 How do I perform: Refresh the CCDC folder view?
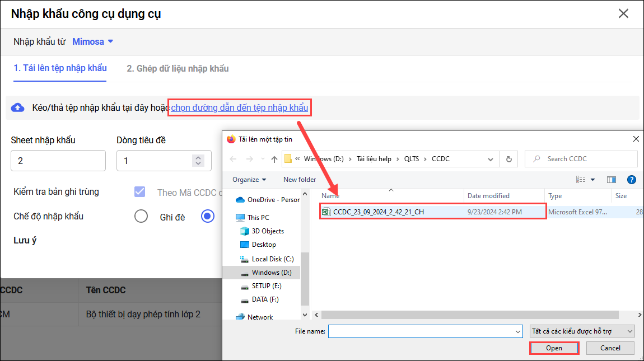pyautogui.click(x=509, y=160)
